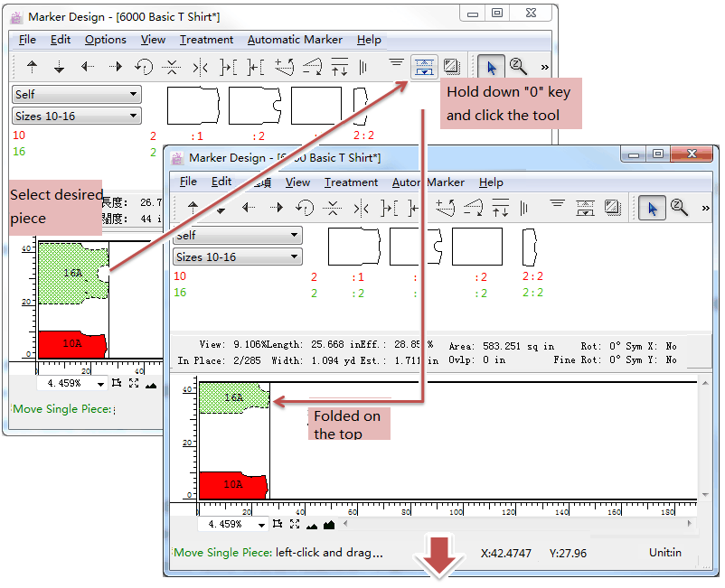Open the Automatic Marker menu in back window

pyautogui.click(x=294, y=40)
